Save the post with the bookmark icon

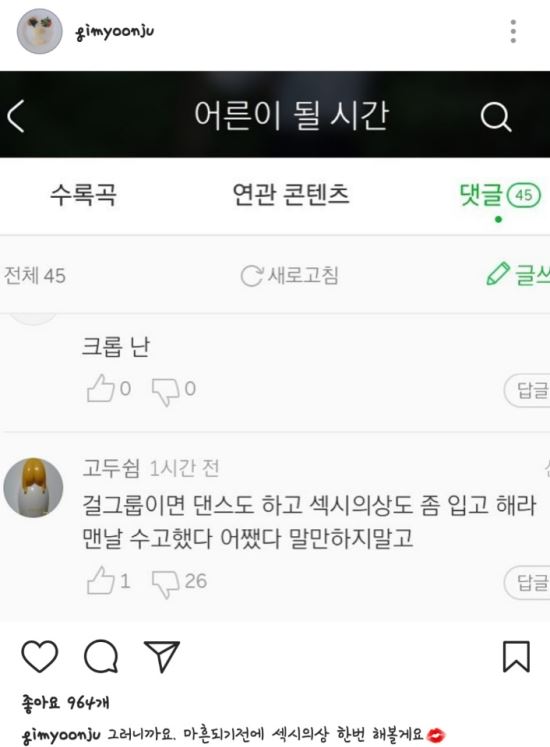pos(516,656)
